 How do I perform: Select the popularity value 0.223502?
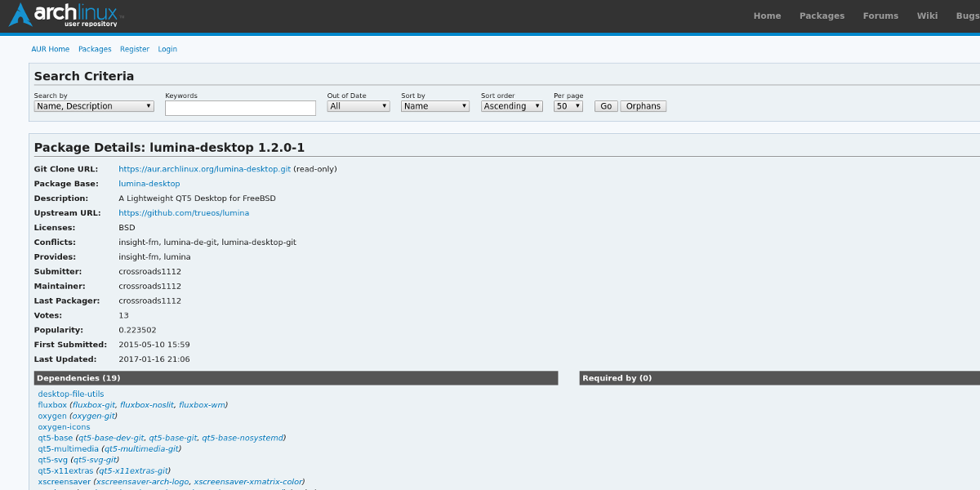[137, 330]
